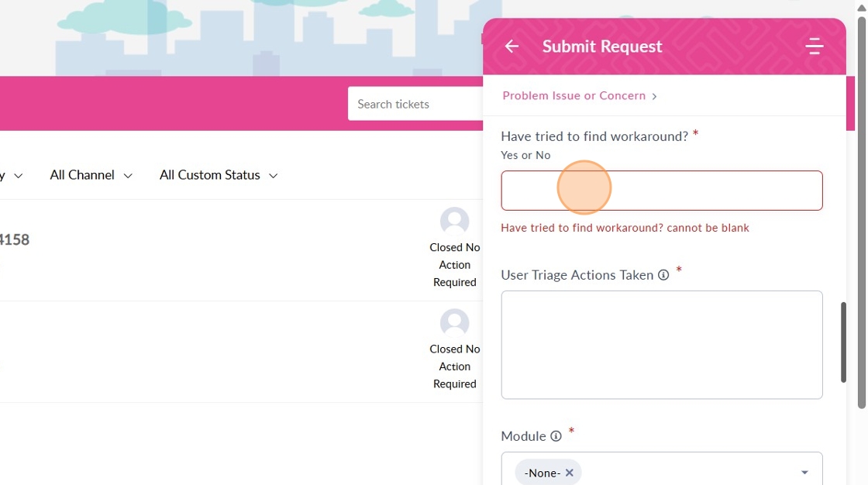The height and width of the screenshot is (485, 868).
Task: Click the info icon next to Module
Action: (556, 436)
